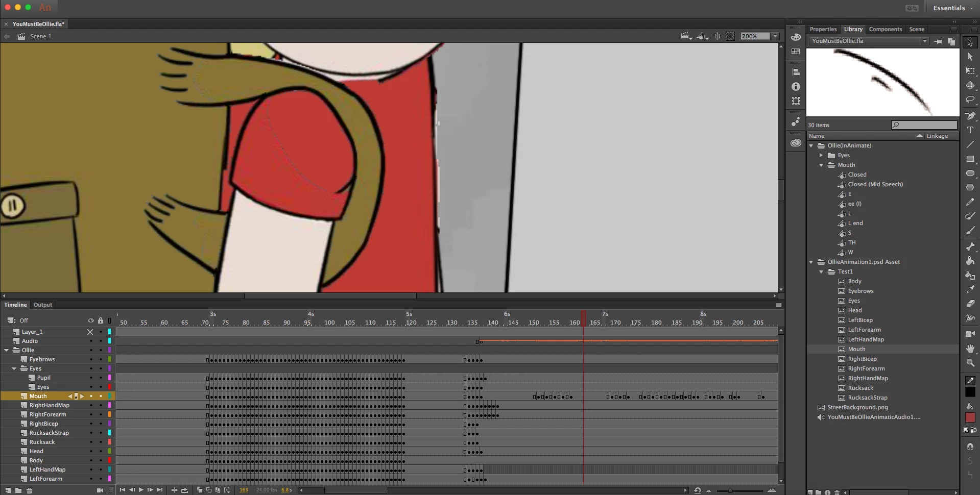980x495 pixels.
Task: Select the Pen tool
Action: pos(970,116)
